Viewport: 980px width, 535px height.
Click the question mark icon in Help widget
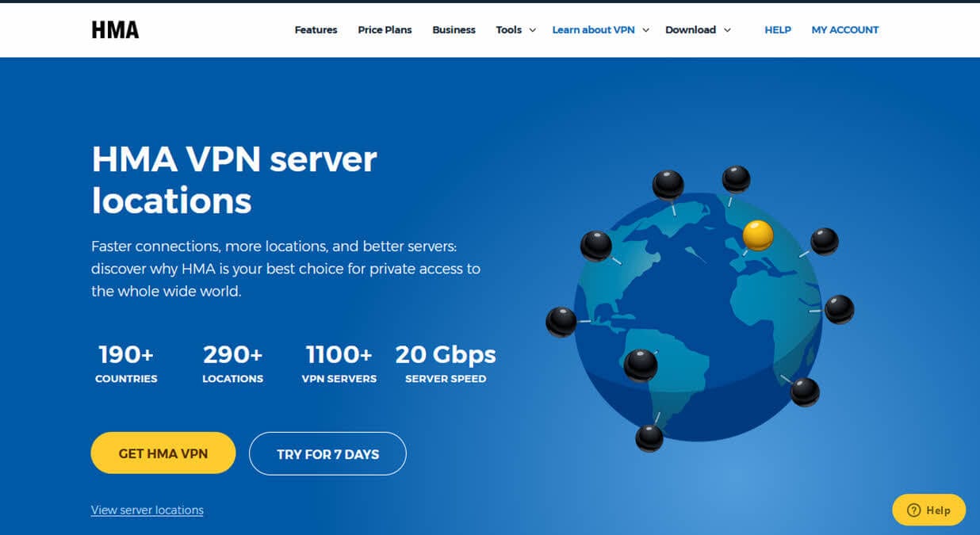coord(913,510)
